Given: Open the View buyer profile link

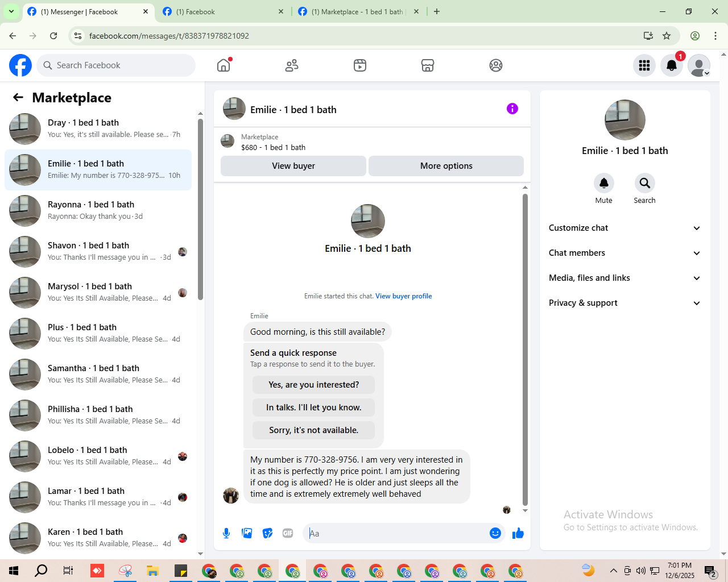Looking at the screenshot, I should point(404,296).
